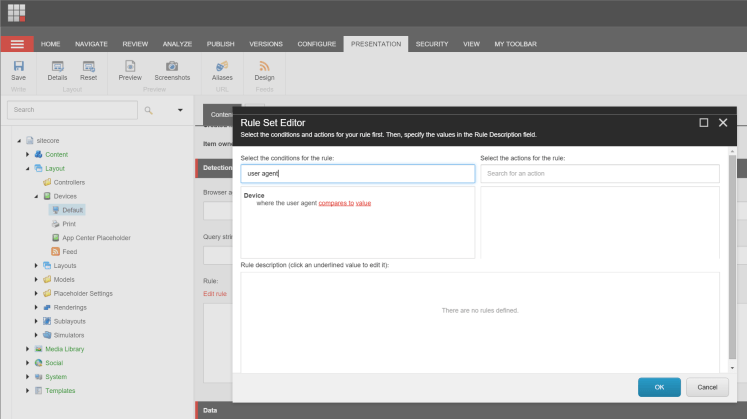
Task: Select the Print device tree item
Action: (69, 224)
